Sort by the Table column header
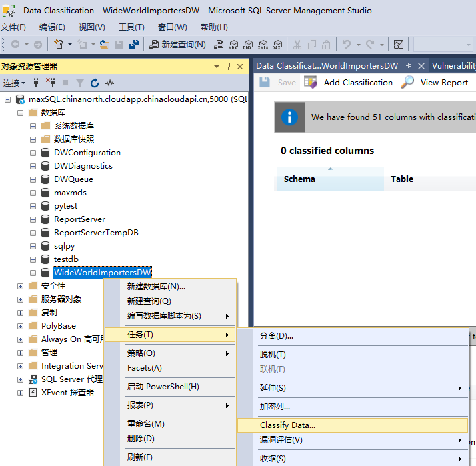476x466 pixels. pos(430,179)
